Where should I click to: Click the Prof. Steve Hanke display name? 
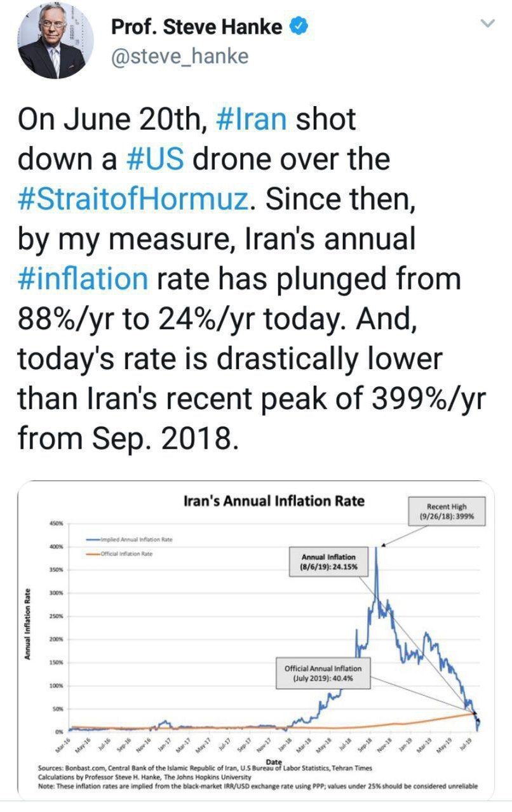(x=197, y=27)
